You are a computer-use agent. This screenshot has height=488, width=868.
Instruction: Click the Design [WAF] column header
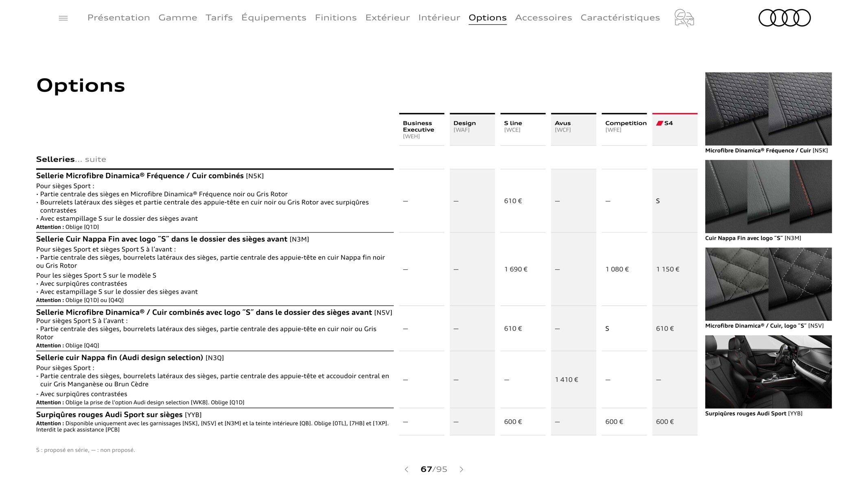click(472, 129)
